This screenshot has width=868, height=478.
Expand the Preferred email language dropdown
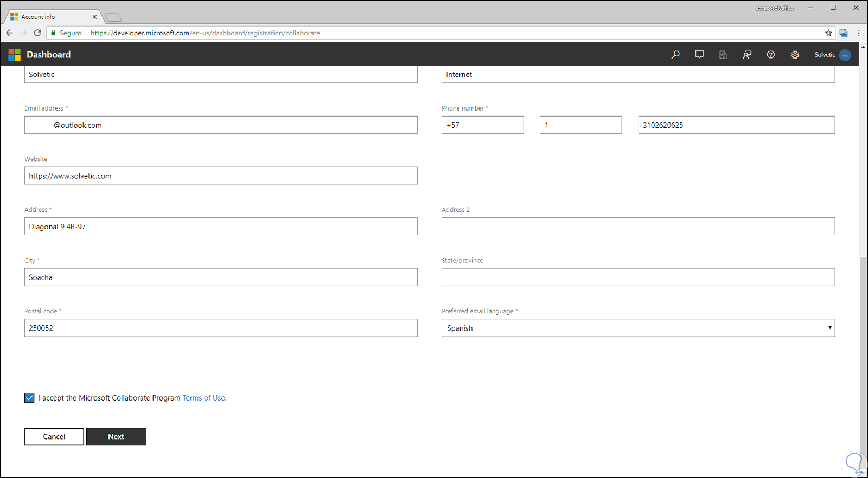(x=638, y=328)
